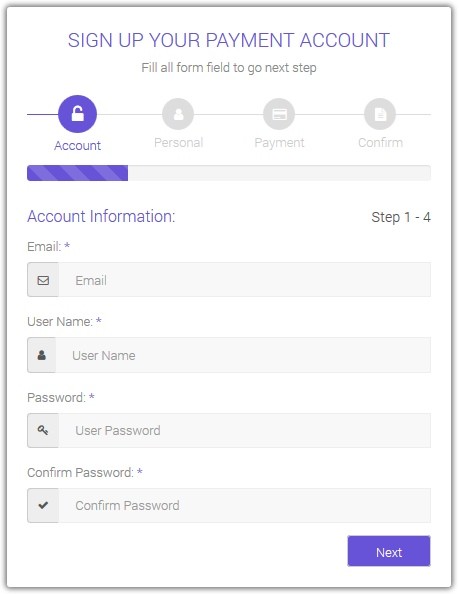
Task: Click the envelope icon beside Email field
Action: point(43,280)
